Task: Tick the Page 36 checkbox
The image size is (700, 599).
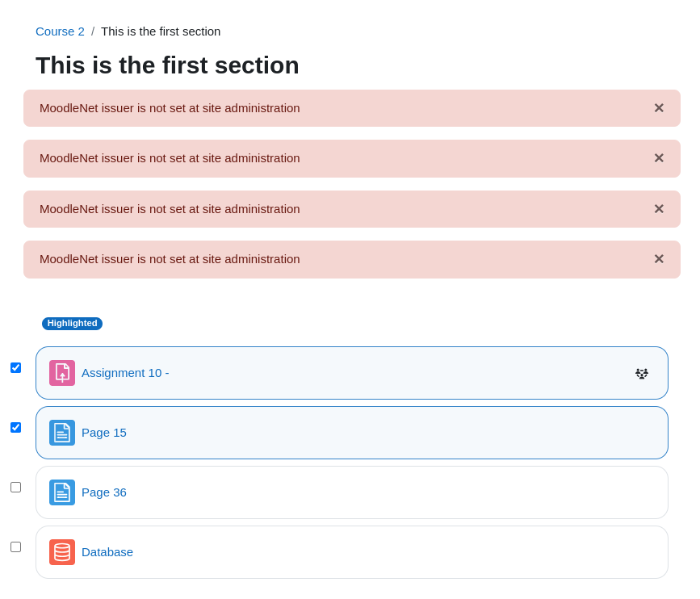Action: point(15,488)
